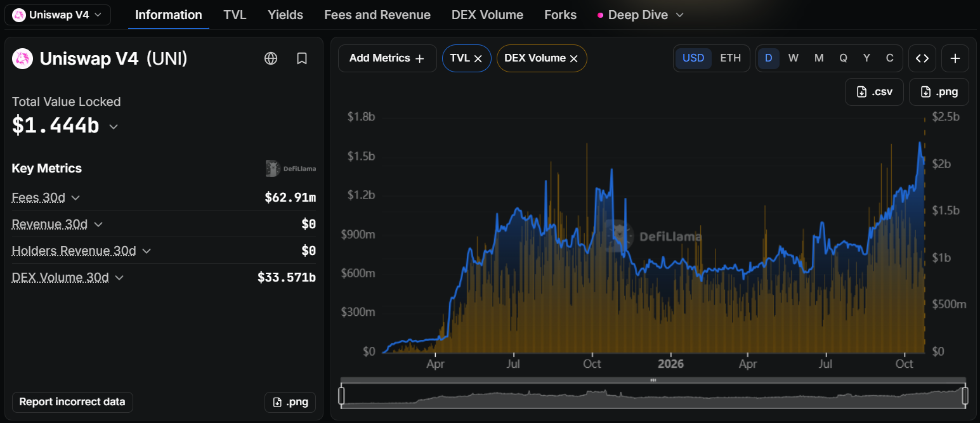Screen dimensions: 980x423
Task: Download Key Metrics panel as .png
Action: point(290,402)
